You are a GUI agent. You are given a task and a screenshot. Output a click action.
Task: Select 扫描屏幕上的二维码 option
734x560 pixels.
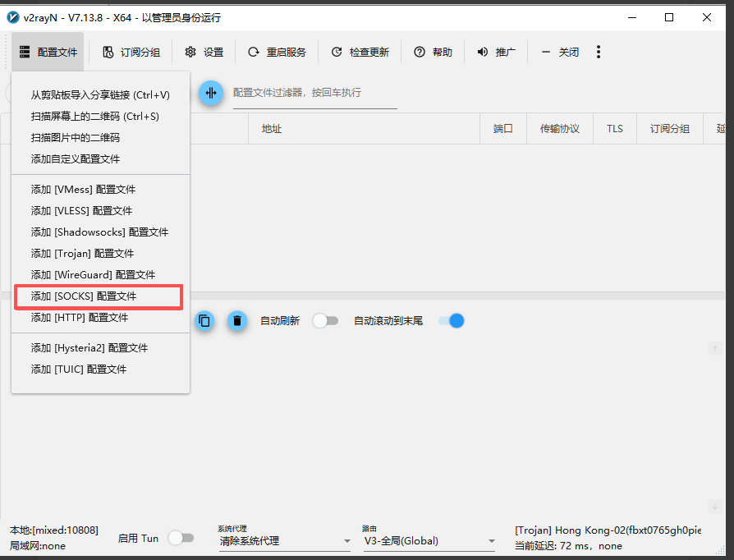pyautogui.click(x=101, y=117)
